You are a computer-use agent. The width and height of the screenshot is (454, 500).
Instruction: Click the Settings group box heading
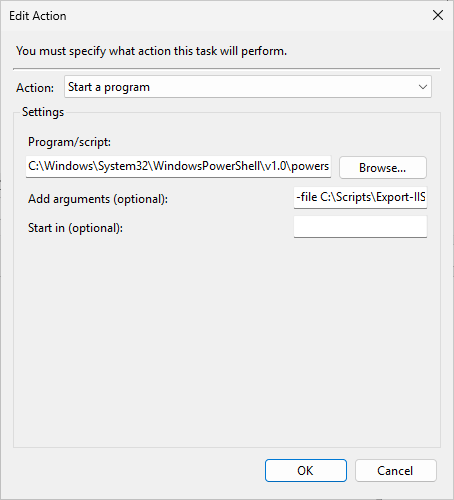tap(43, 112)
